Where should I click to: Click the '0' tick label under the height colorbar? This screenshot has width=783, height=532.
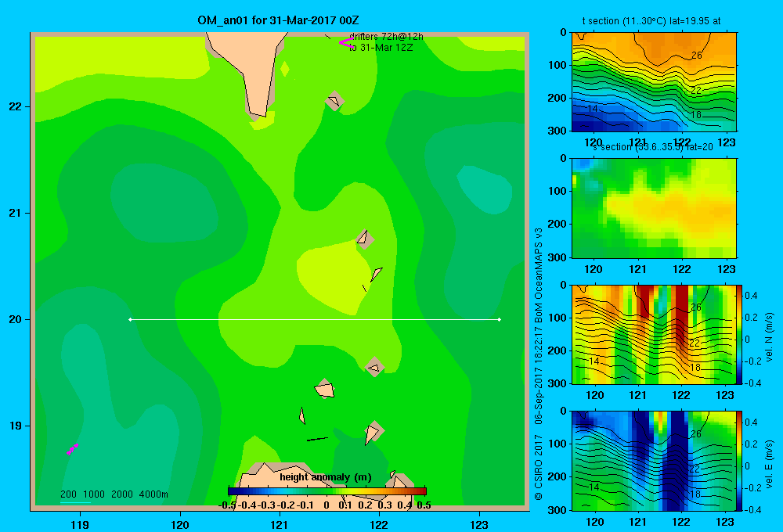tap(326, 505)
